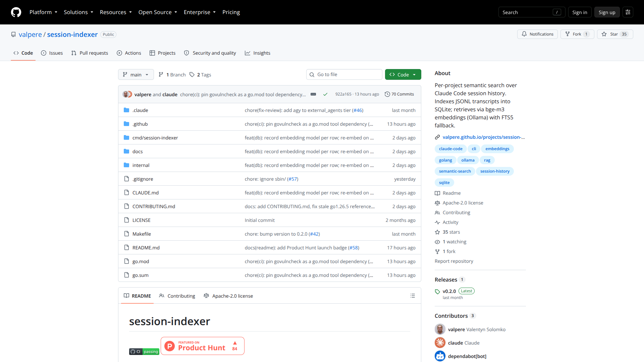This screenshot has height=362, width=644.
Task: Open dependabot contributor avatar
Action: coord(440,356)
